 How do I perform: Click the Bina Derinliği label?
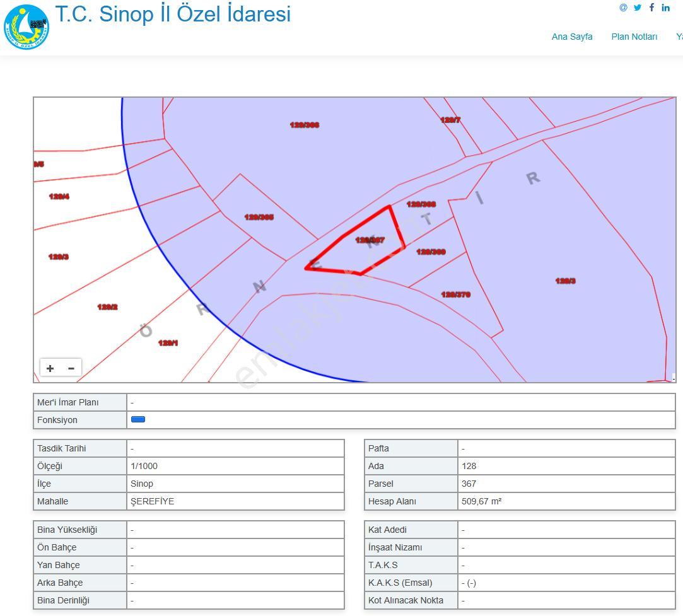pos(63,600)
